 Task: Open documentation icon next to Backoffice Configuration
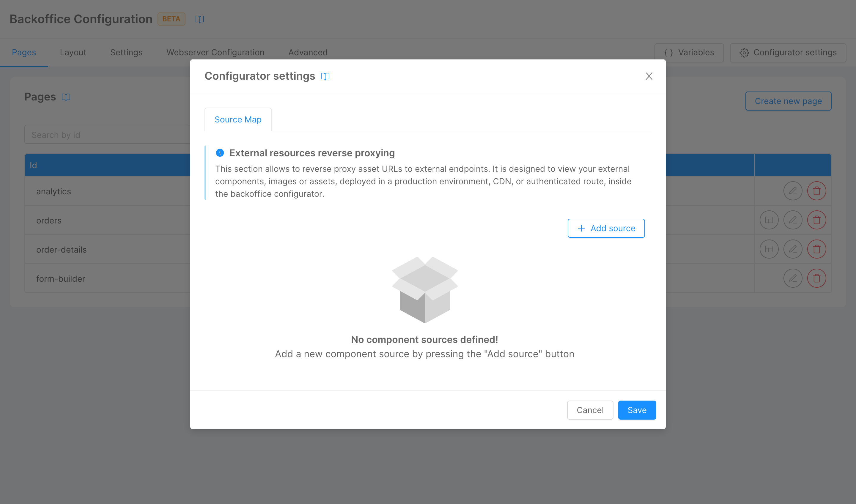[x=199, y=19]
